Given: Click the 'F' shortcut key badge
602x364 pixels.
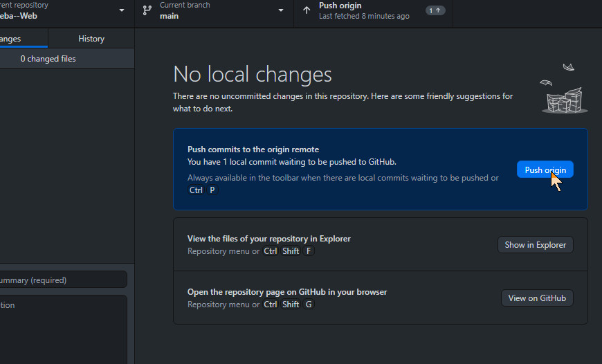Looking at the screenshot, I should click(x=309, y=251).
